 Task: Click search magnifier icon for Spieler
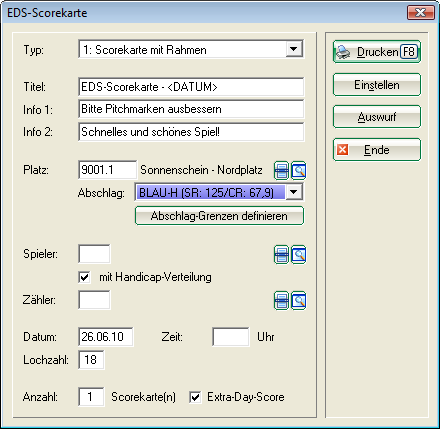pos(299,255)
